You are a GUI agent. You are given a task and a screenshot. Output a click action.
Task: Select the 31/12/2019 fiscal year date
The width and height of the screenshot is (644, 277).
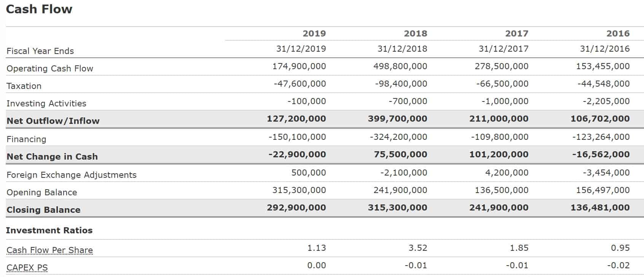pyautogui.click(x=301, y=49)
